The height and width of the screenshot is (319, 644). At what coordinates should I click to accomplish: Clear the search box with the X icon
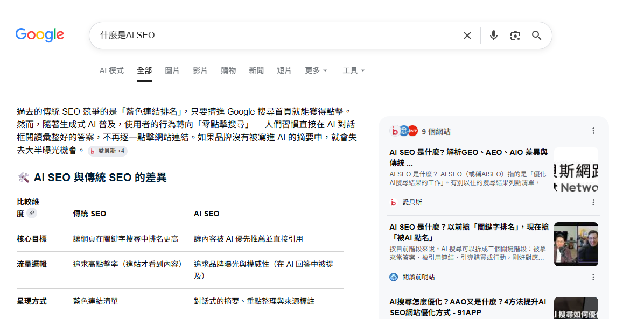467,36
